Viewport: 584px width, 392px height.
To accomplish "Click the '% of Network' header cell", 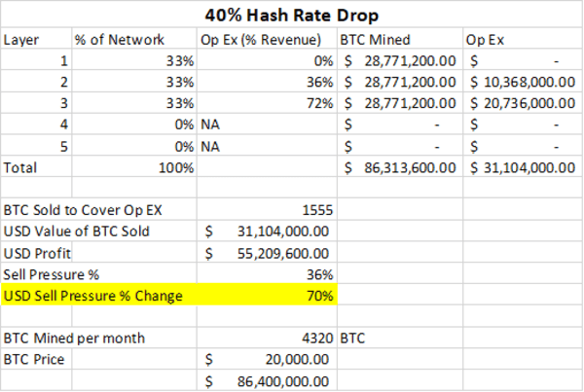I will (x=134, y=39).
